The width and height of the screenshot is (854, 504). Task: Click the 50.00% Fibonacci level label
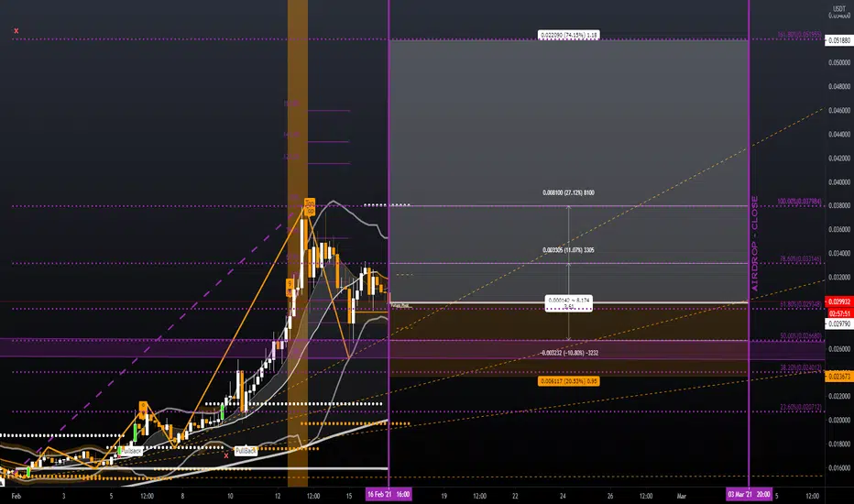801,336
